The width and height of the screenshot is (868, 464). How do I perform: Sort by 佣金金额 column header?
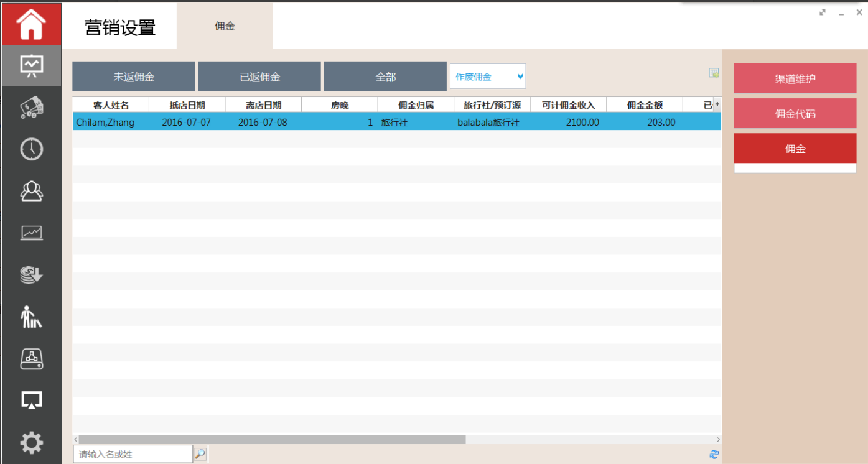(x=645, y=105)
